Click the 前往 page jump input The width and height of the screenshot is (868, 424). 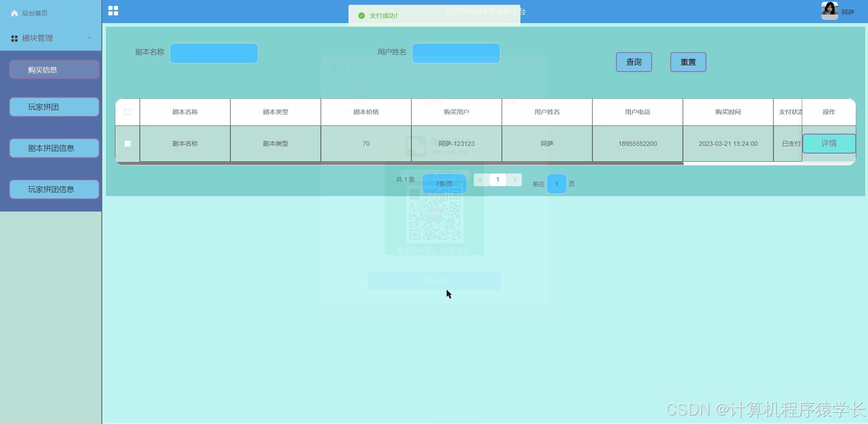(557, 184)
